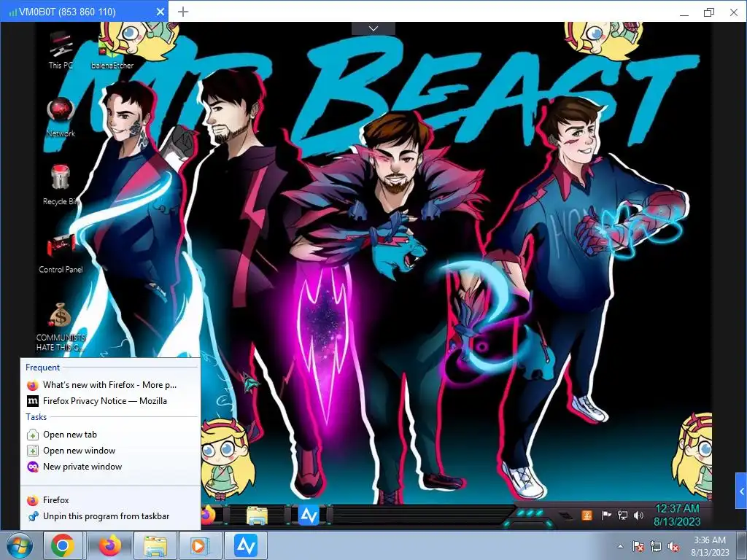Open the COMMUNISTS HATE THIS G... money bag icon
This screenshot has width=747, height=560.
tap(61, 327)
